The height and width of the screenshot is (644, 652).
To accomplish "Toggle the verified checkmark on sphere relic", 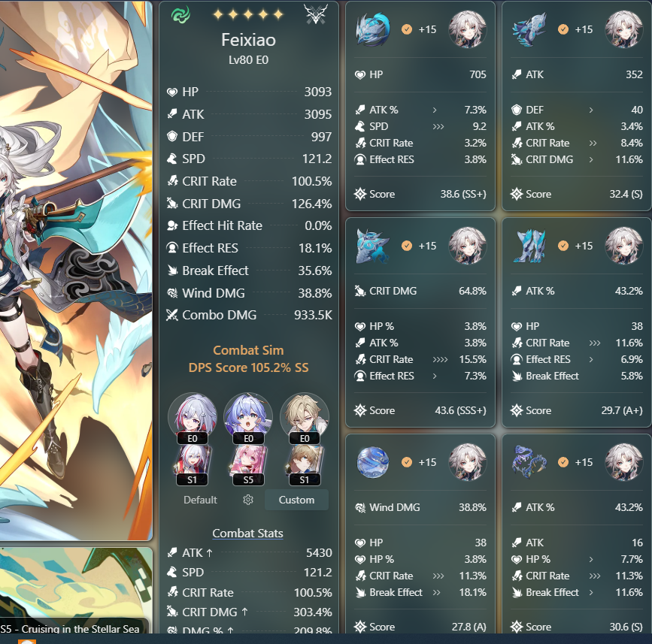I will point(407,462).
